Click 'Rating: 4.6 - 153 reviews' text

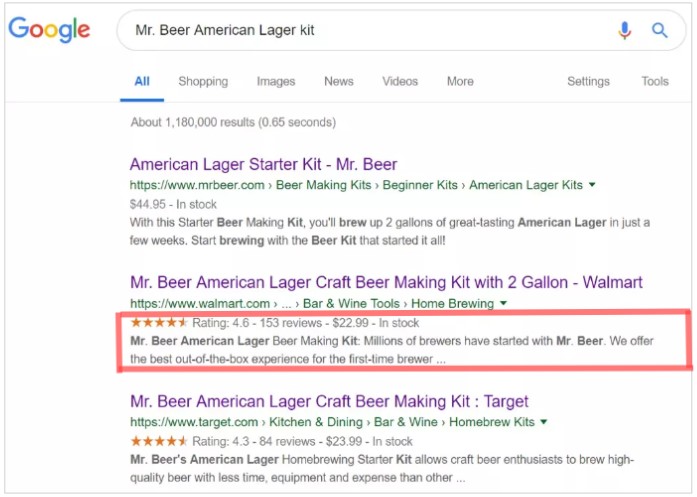257,323
